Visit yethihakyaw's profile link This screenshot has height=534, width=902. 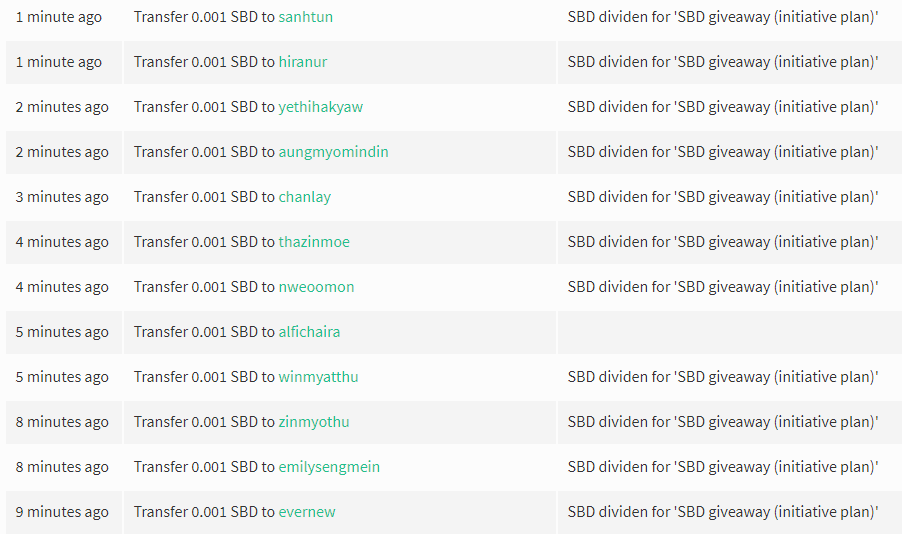pyautogui.click(x=320, y=107)
